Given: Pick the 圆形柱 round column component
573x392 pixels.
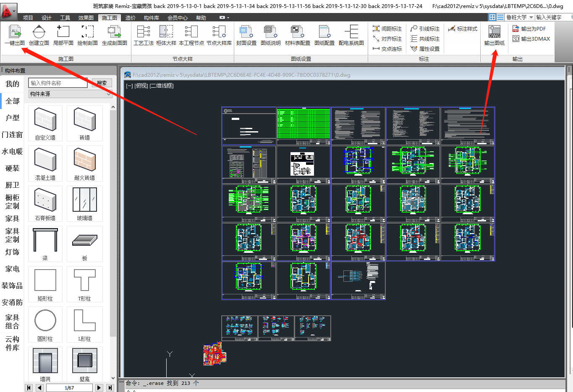Looking at the screenshot, I should click(x=45, y=325).
